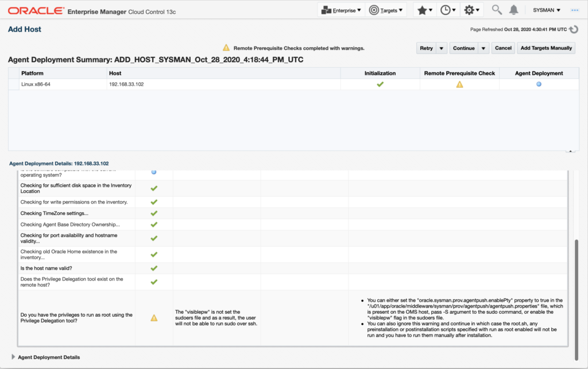Click 'Is the host name valid?' row text

point(46,268)
